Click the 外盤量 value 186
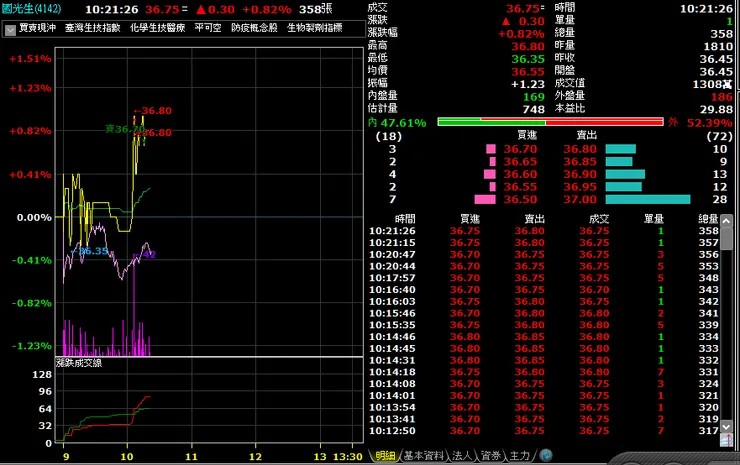The width and height of the screenshot is (740, 465). pyautogui.click(x=722, y=97)
